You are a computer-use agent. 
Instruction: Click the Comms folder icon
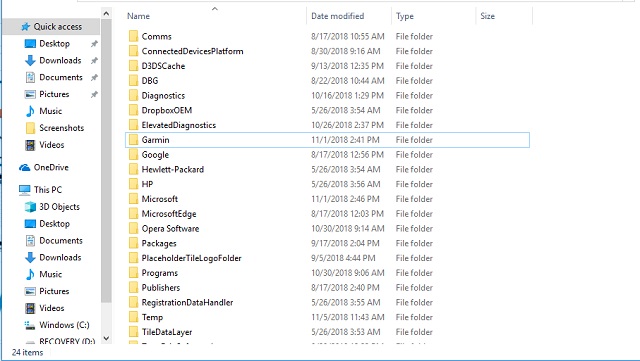pos(133,36)
